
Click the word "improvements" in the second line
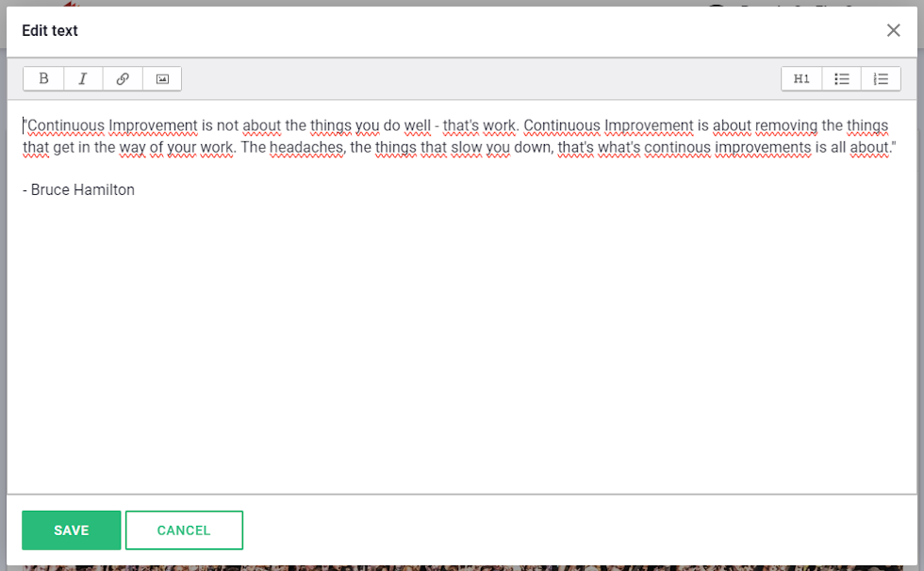[x=763, y=148]
